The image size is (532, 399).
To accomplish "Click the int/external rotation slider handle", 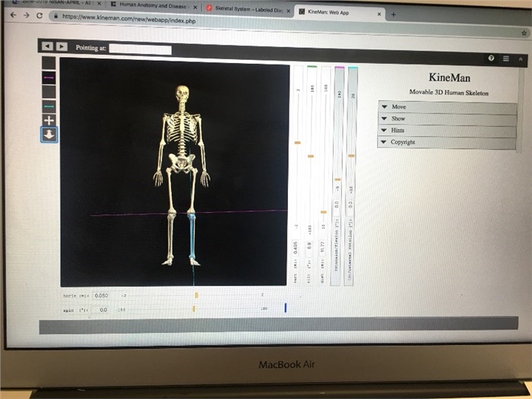I will coord(351,156).
